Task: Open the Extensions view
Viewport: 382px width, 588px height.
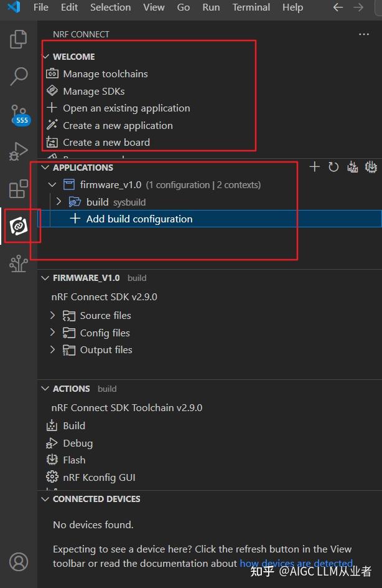Action: tap(19, 189)
